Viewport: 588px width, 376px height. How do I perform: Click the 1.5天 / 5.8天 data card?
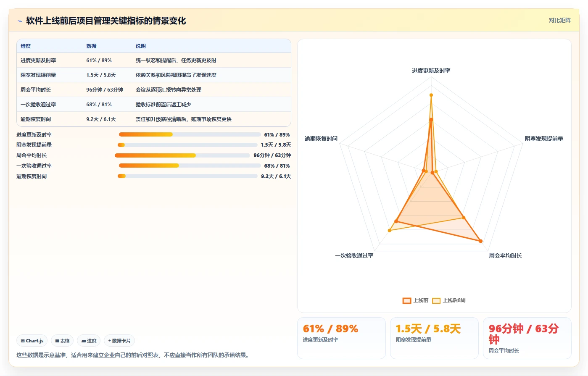pyautogui.click(x=434, y=338)
